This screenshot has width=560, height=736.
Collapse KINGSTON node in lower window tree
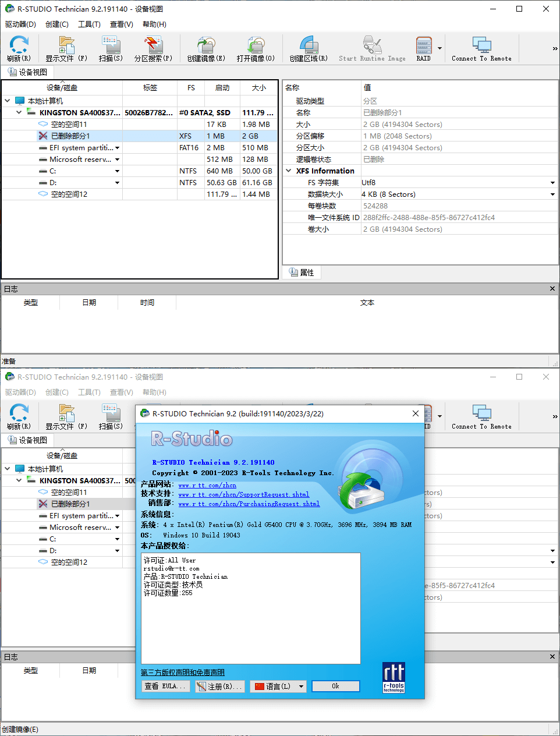tap(19, 480)
